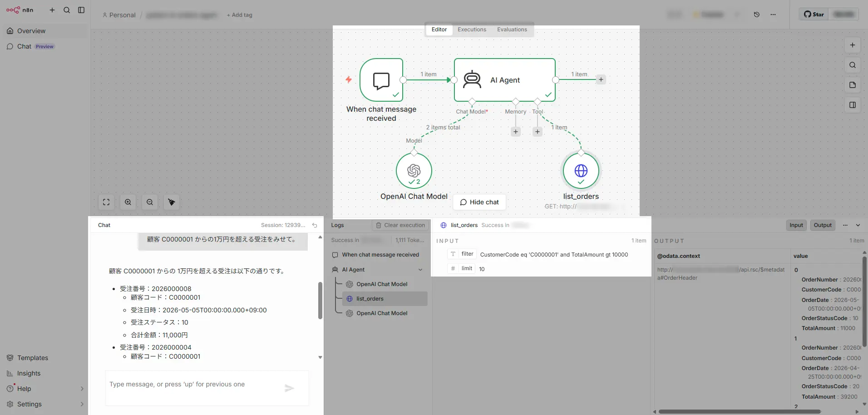Viewport: 868px width, 415px height.
Task: Click the @odata.context column header
Action: pos(679,256)
